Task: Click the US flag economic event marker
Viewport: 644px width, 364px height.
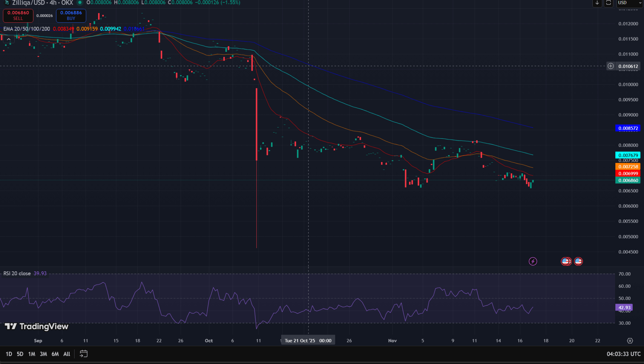Action: 579,261
